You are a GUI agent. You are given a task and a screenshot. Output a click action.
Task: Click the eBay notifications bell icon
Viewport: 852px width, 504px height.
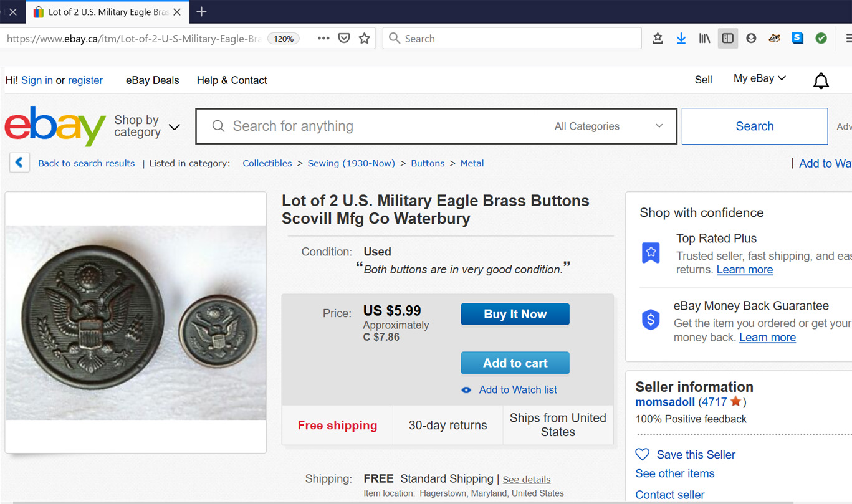tap(821, 81)
